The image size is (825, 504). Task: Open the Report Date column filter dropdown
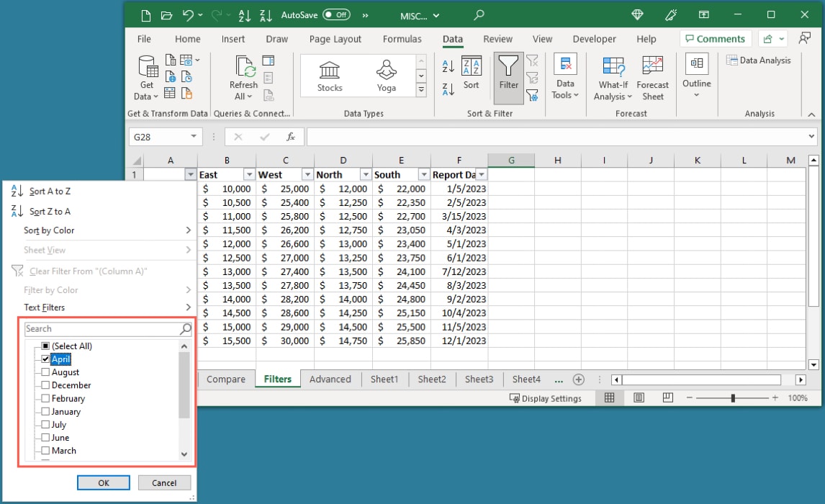tap(482, 174)
